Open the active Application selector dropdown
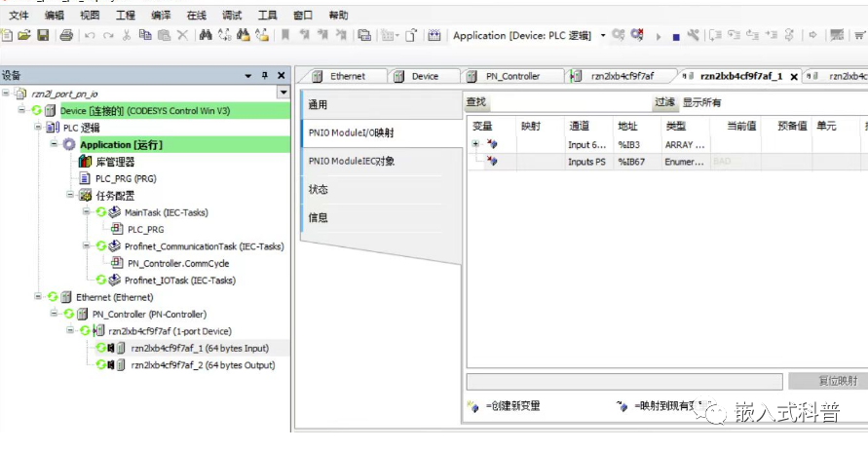 point(603,35)
